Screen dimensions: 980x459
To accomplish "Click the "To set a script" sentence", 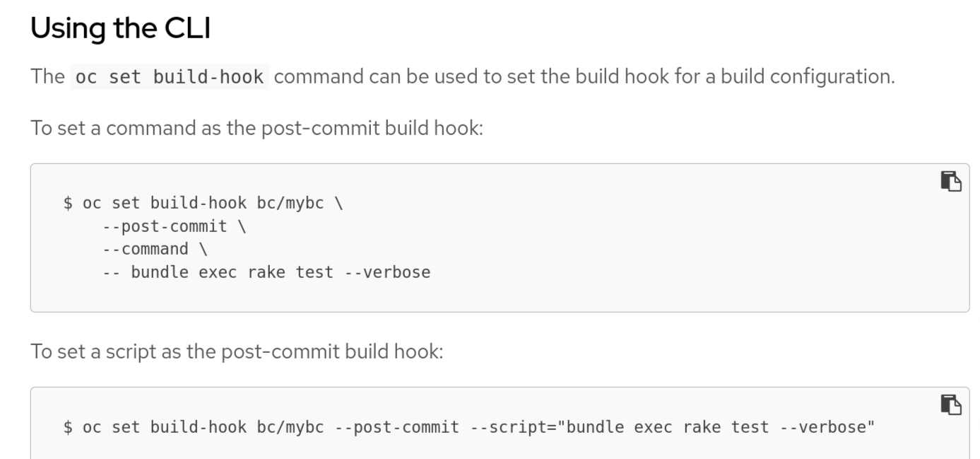I will coord(237,351).
